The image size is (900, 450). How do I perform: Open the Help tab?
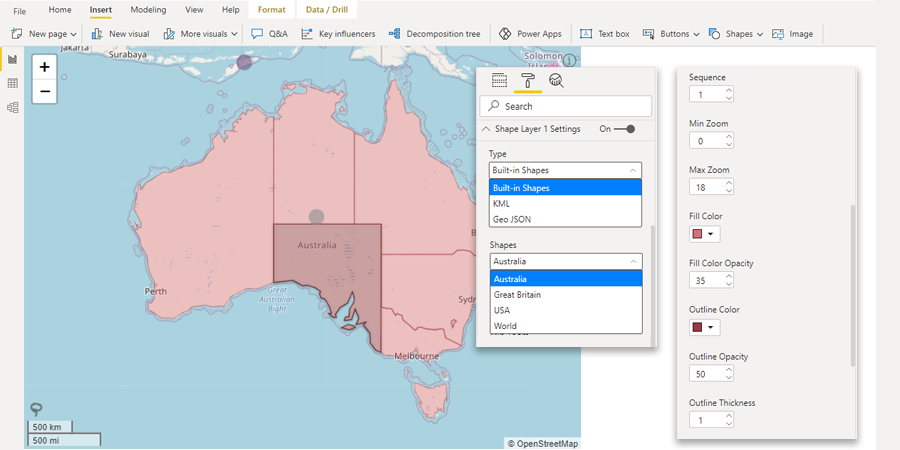click(230, 10)
